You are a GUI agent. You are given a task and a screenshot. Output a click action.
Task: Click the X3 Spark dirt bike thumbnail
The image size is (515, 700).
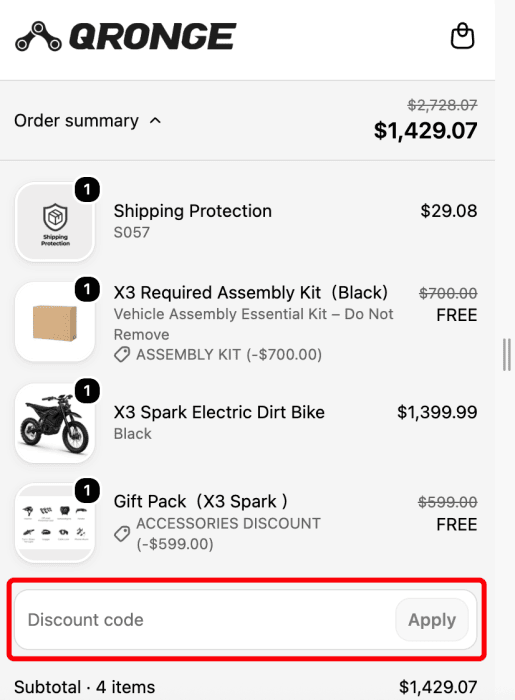(55, 423)
